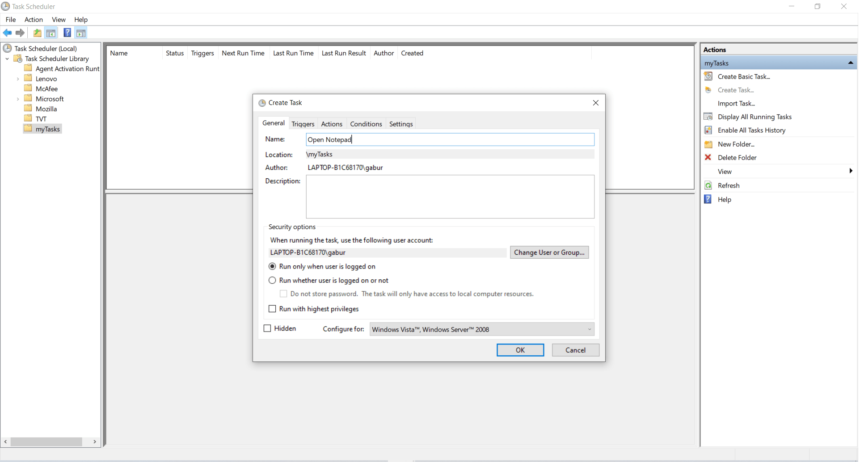Screen dimensions: 868x462
Task: Click Change User or Group button
Action: (549, 252)
